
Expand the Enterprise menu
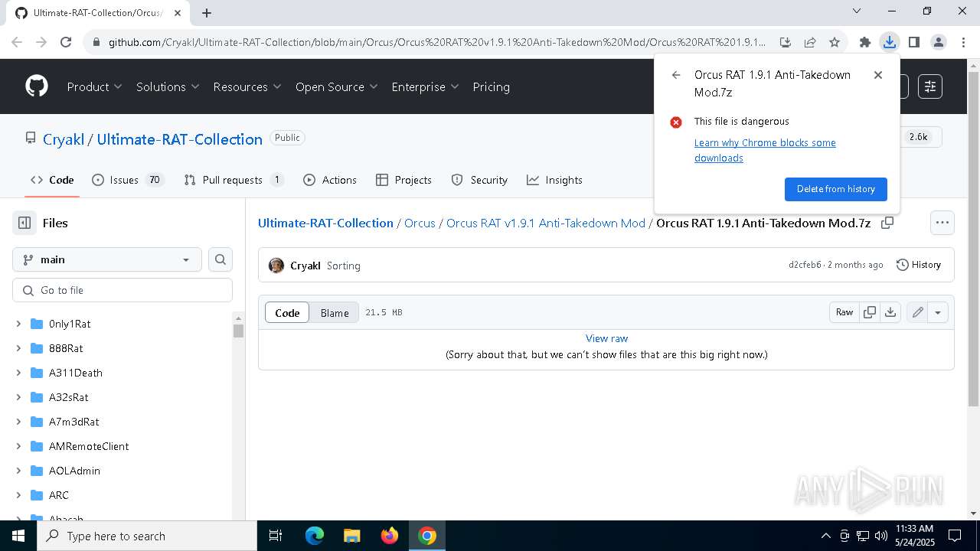(x=425, y=86)
